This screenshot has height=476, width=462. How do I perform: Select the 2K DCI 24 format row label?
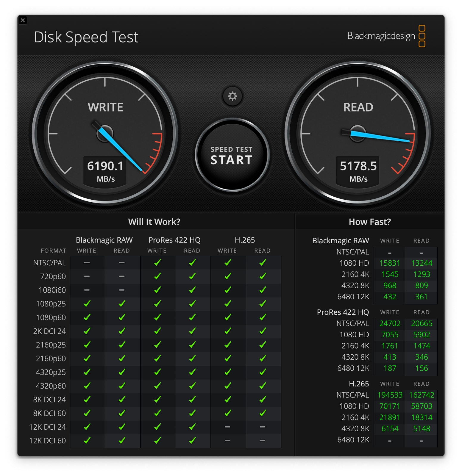(x=49, y=331)
